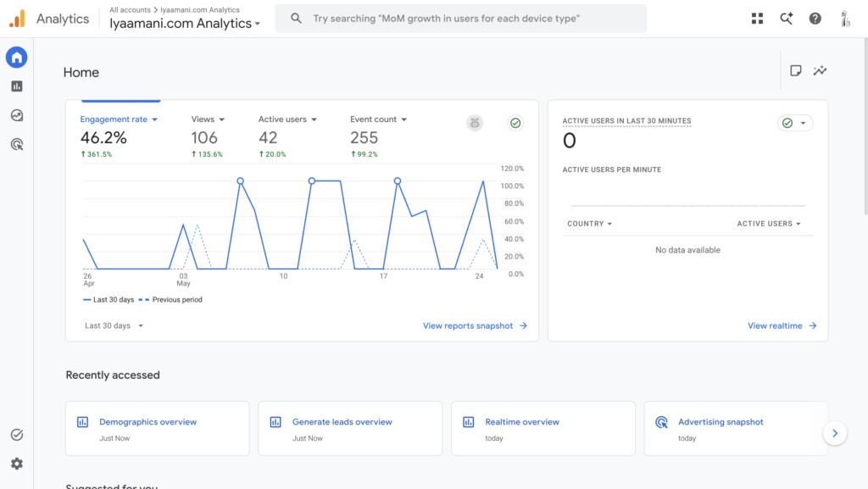Click the first peak data point on chart
Screen dimensions: 868x489
click(240, 181)
